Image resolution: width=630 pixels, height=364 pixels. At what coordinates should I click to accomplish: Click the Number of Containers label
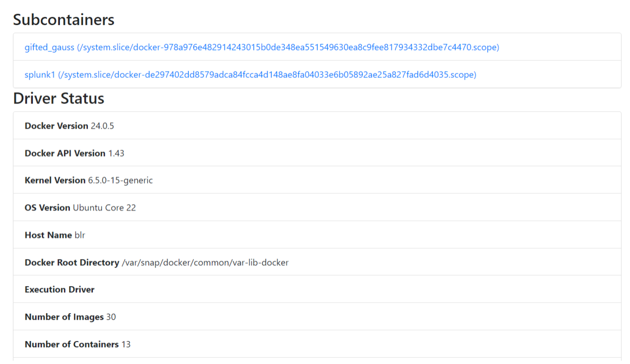(x=71, y=344)
